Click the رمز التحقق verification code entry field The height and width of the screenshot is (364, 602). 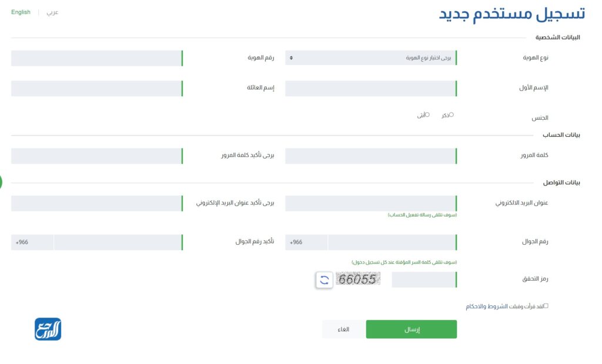click(423, 280)
